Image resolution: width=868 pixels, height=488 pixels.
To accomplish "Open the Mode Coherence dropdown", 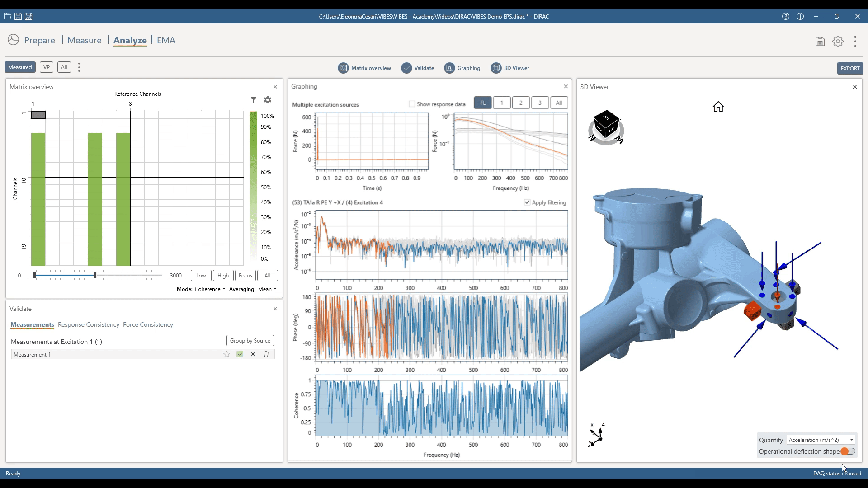I will 210,289.
